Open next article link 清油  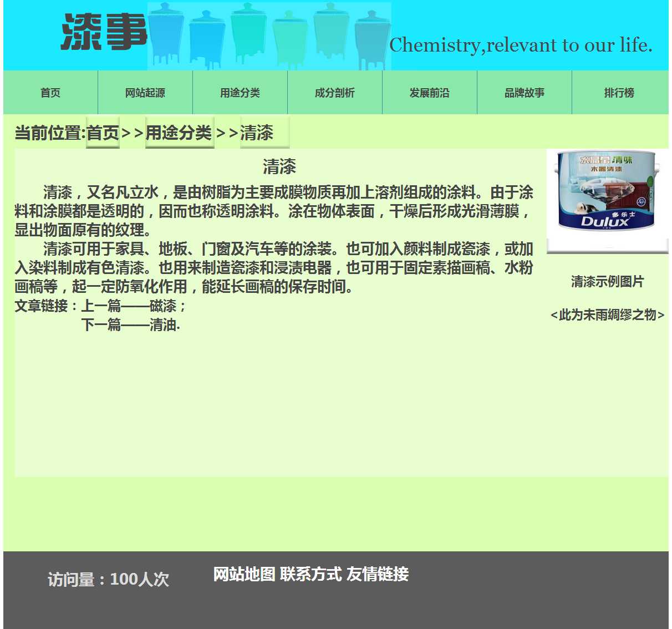click(x=164, y=325)
